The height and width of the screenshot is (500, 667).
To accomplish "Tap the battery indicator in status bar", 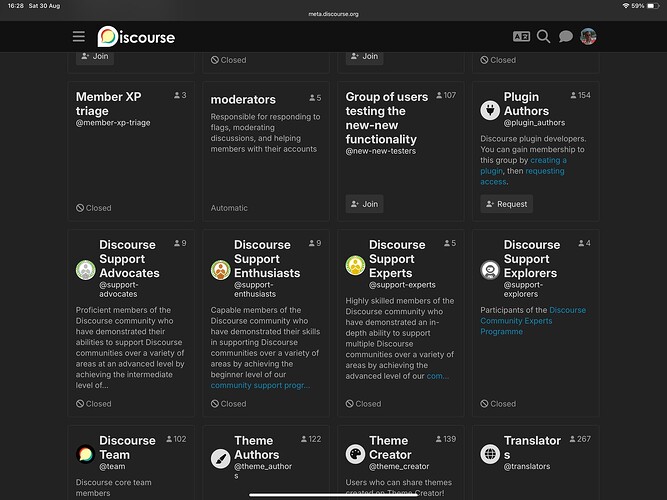I will (x=653, y=6).
